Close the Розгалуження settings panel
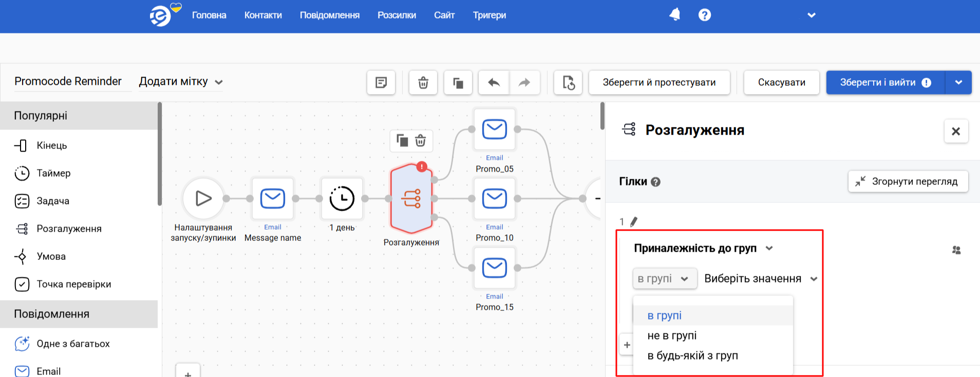The height and width of the screenshot is (377, 980). 956,131
